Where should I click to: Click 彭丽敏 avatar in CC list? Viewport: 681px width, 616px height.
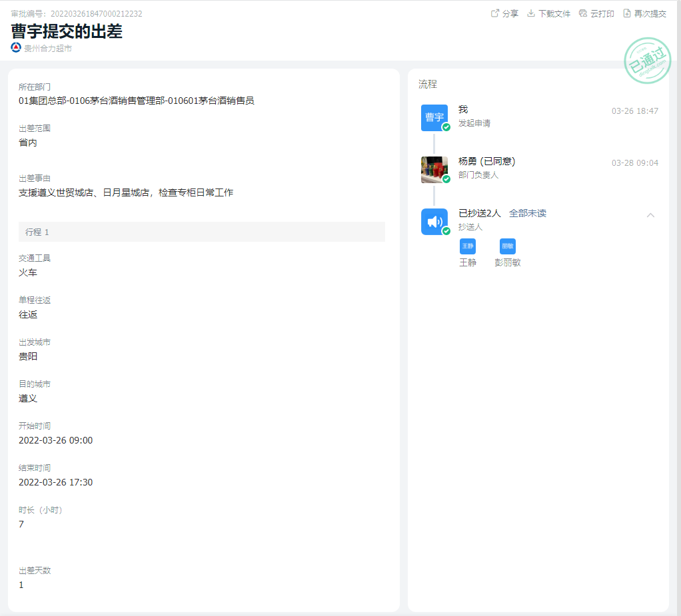coord(508,246)
